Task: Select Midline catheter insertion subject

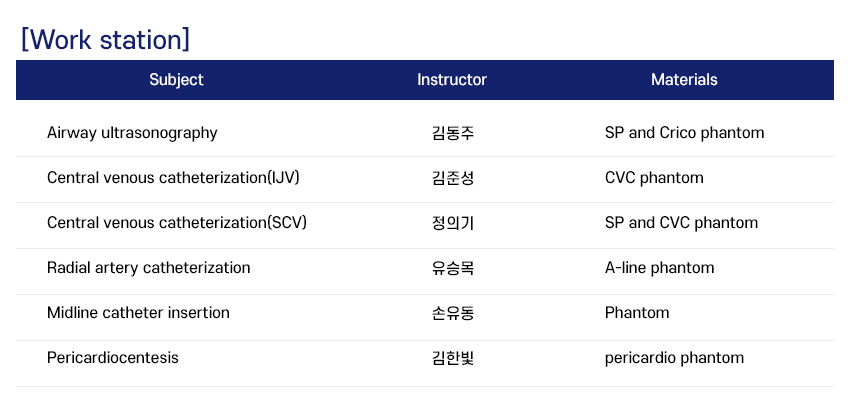Action: tap(138, 313)
